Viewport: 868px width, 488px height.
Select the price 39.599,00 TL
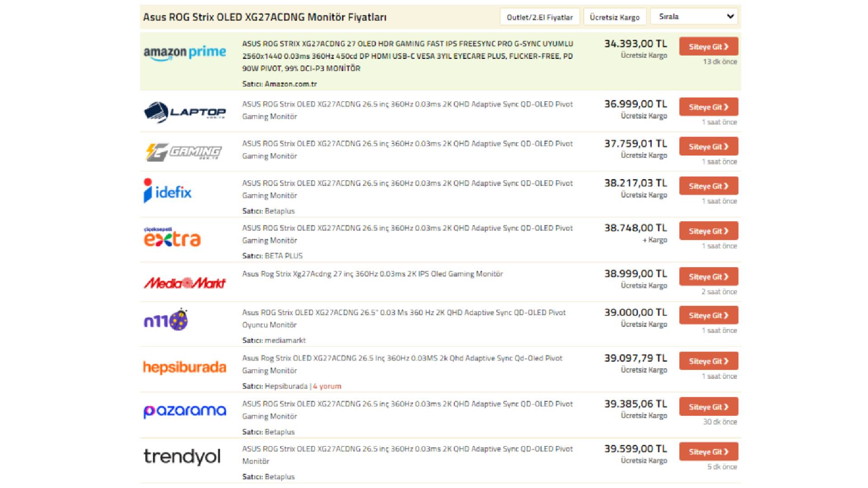636,449
